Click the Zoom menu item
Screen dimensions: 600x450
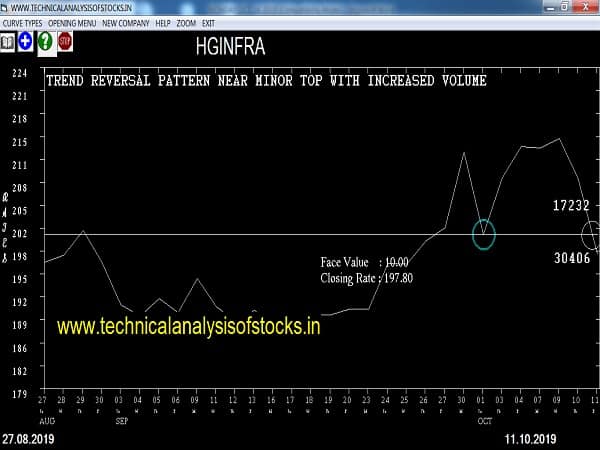[x=186, y=22]
